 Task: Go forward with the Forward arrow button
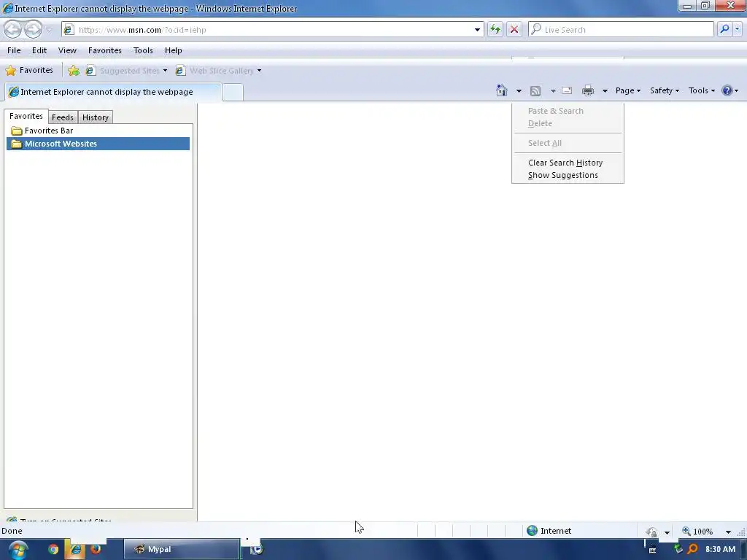click(33, 29)
